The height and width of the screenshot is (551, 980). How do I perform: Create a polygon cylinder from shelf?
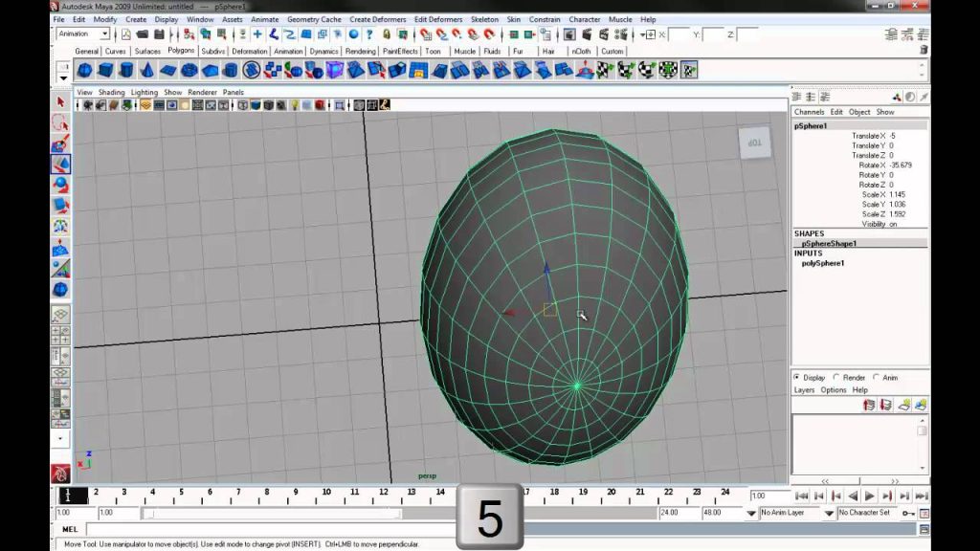point(126,70)
